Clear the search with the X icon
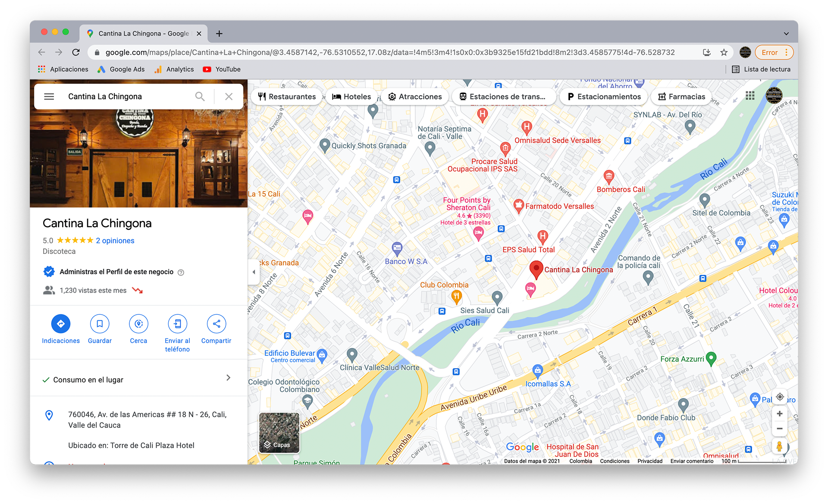Screen dimensions: 828x504 click(229, 97)
